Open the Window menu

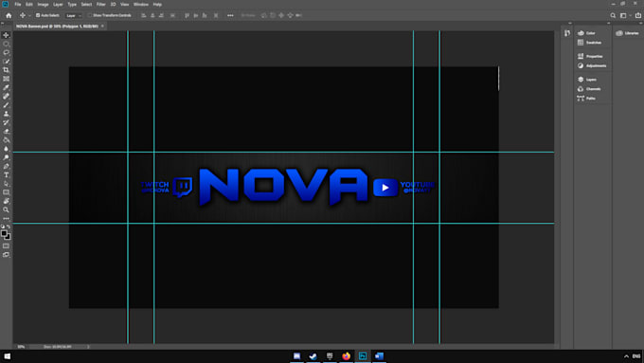point(141,4)
